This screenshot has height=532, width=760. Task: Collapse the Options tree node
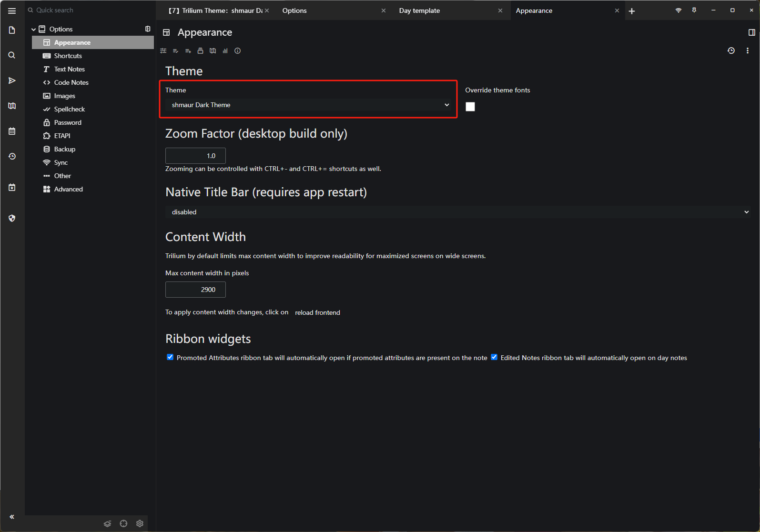click(x=34, y=30)
